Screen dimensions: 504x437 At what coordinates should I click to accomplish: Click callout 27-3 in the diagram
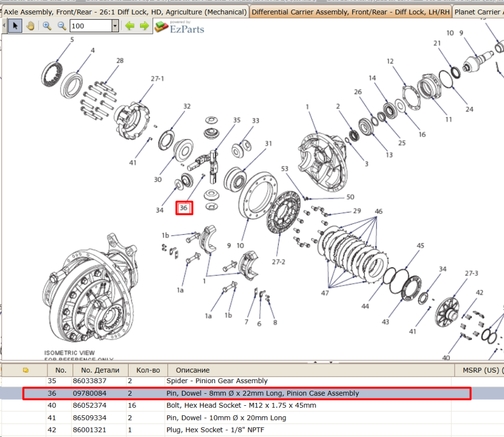click(x=471, y=273)
